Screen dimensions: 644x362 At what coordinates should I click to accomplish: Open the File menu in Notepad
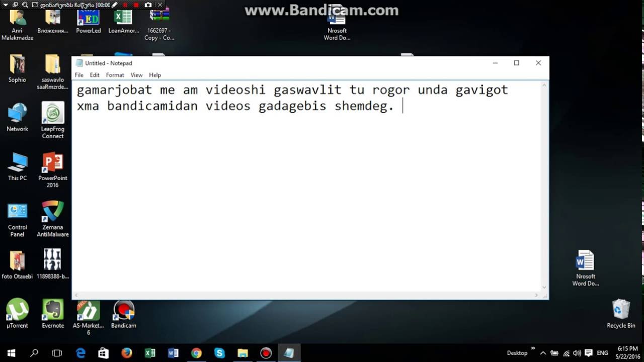click(x=79, y=75)
